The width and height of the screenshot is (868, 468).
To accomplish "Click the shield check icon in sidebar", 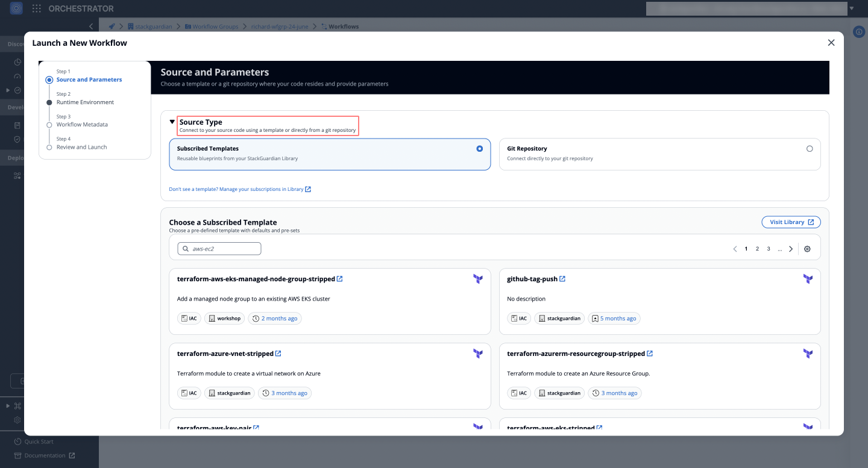I will point(17,139).
